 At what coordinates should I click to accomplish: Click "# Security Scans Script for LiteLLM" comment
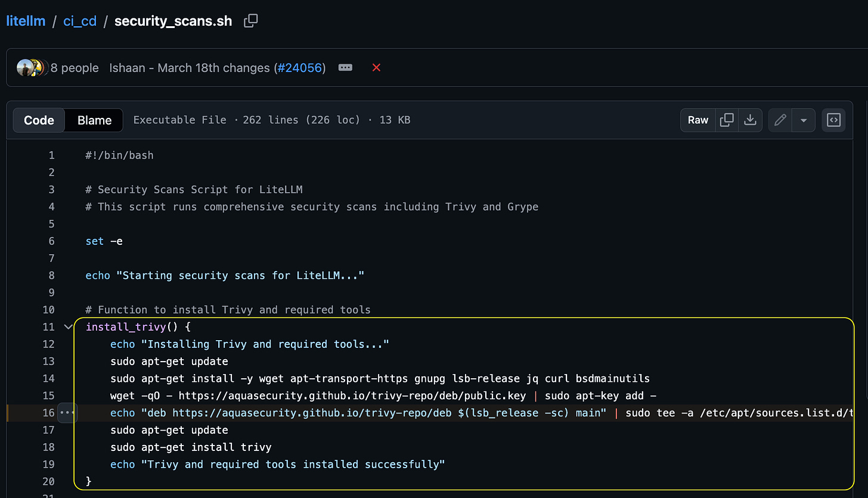(194, 190)
